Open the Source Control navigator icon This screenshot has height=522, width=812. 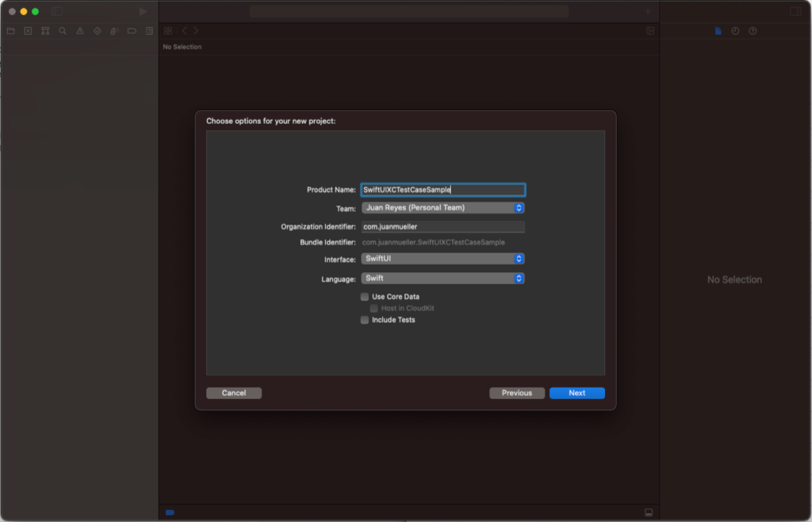tap(28, 31)
